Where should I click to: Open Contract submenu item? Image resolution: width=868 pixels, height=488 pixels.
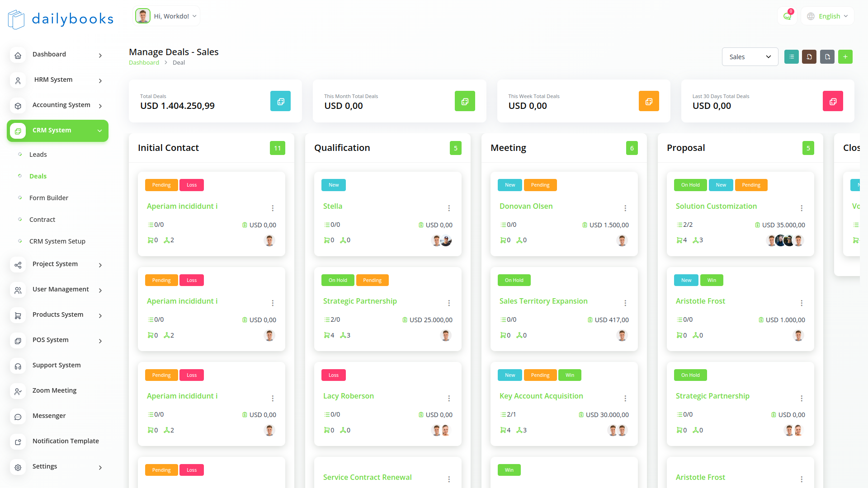click(x=42, y=220)
